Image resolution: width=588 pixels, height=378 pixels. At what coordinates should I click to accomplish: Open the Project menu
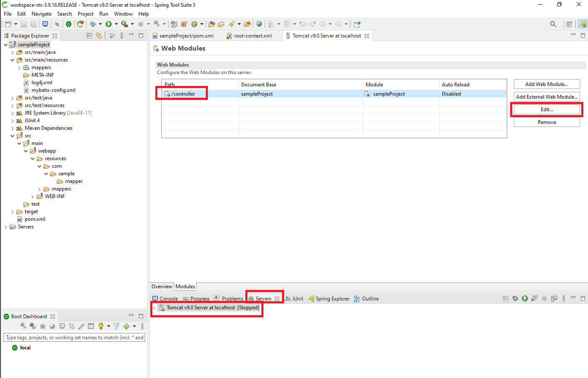click(85, 14)
